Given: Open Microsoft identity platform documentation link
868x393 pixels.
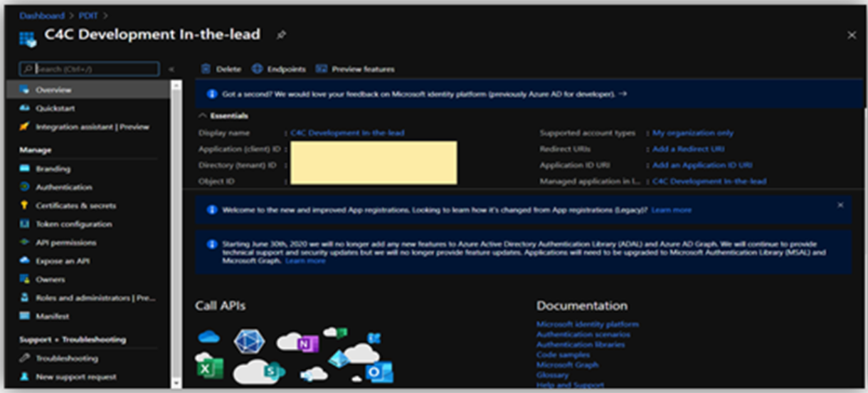Looking at the screenshot, I should [x=588, y=325].
